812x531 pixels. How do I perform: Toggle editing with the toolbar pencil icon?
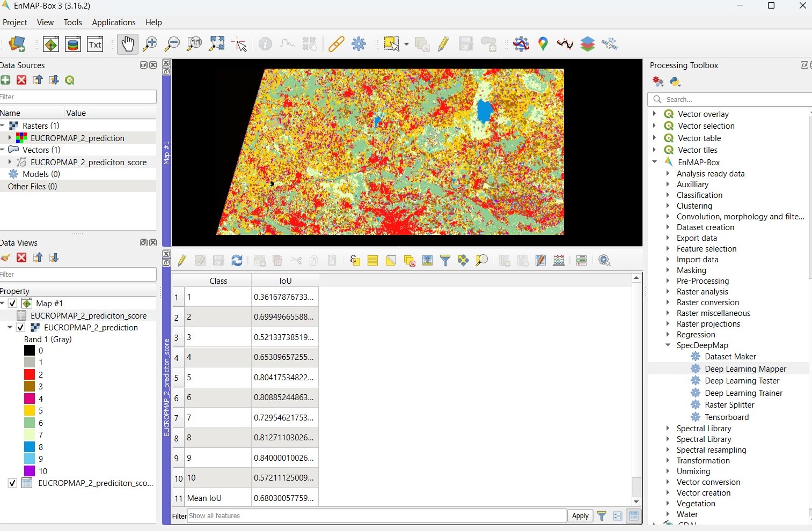(443, 44)
